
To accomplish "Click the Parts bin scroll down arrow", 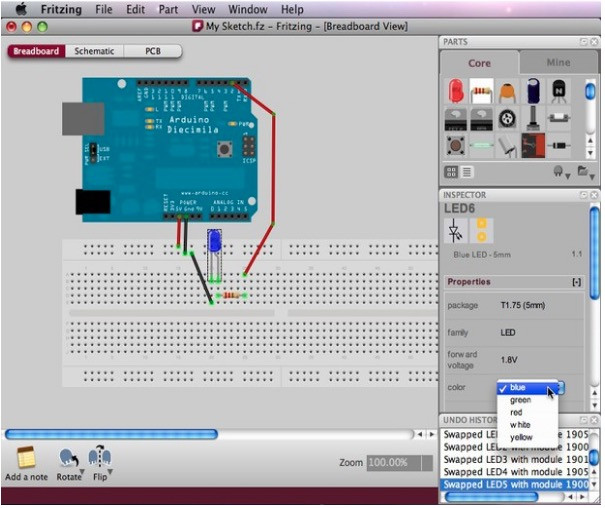I will click(590, 153).
